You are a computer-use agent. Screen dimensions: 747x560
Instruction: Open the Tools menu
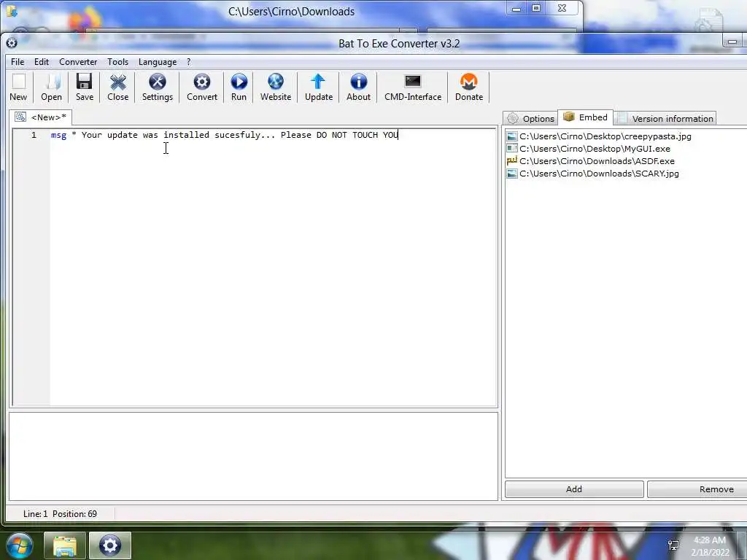(117, 62)
